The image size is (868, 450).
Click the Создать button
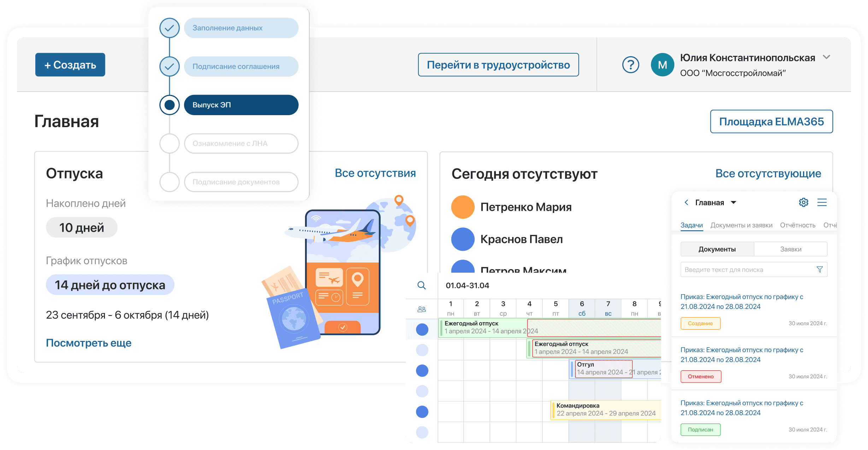click(70, 65)
